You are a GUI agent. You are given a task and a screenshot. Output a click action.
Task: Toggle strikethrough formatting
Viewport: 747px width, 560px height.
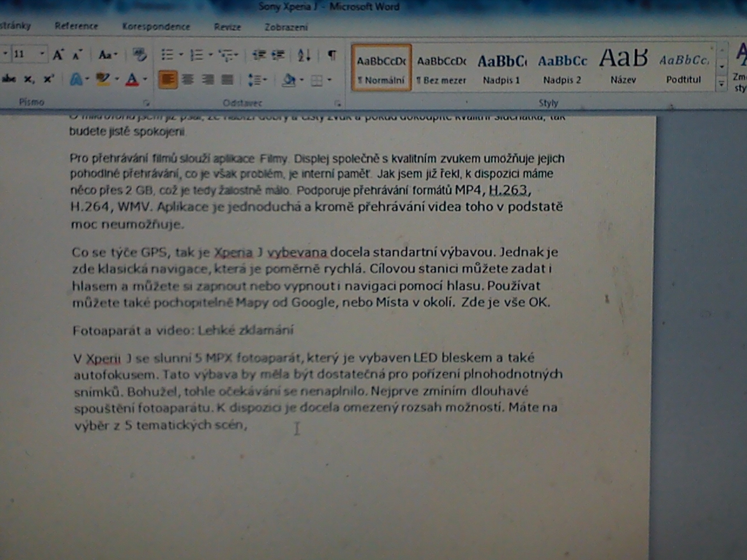(9, 79)
